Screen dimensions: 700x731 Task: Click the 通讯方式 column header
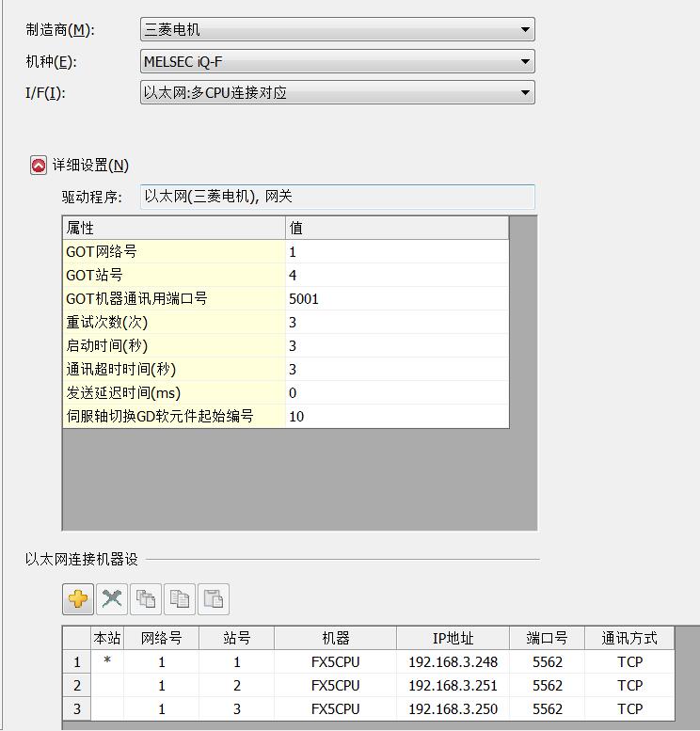coord(629,638)
